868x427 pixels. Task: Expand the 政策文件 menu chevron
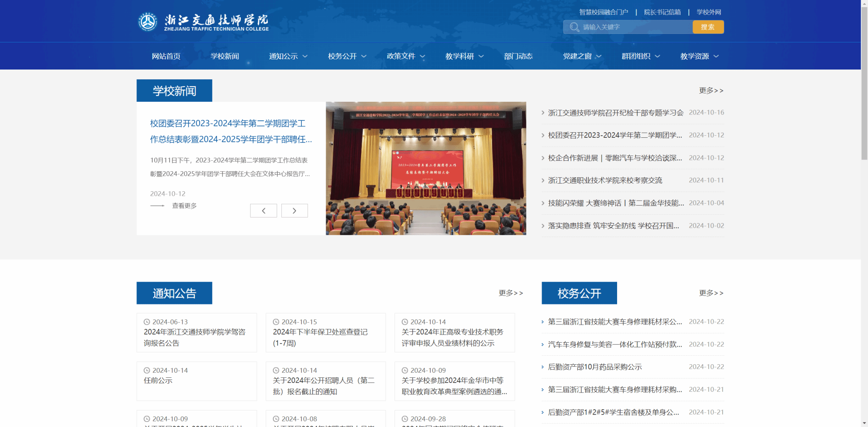point(423,56)
